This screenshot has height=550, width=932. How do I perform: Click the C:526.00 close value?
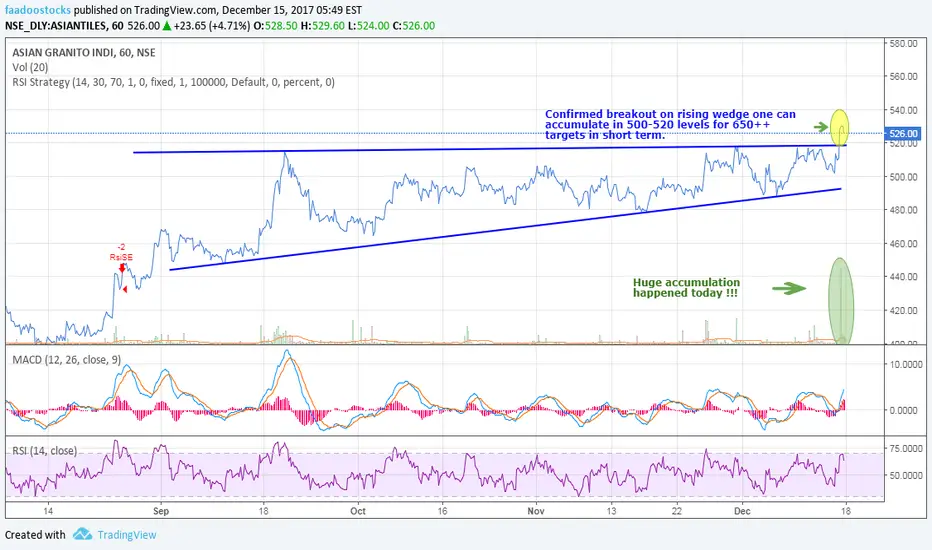tap(414, 26)
